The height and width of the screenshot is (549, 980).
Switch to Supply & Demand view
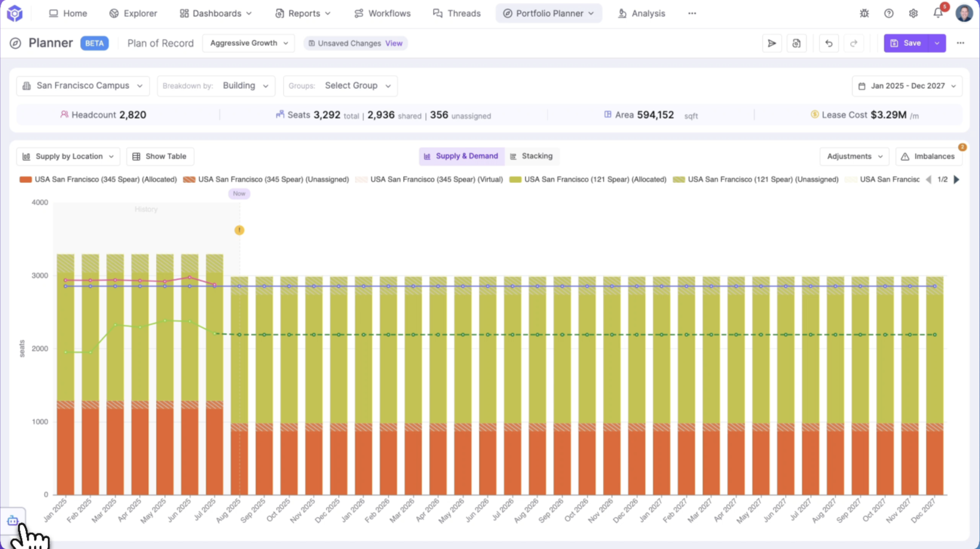pos(461,156)
